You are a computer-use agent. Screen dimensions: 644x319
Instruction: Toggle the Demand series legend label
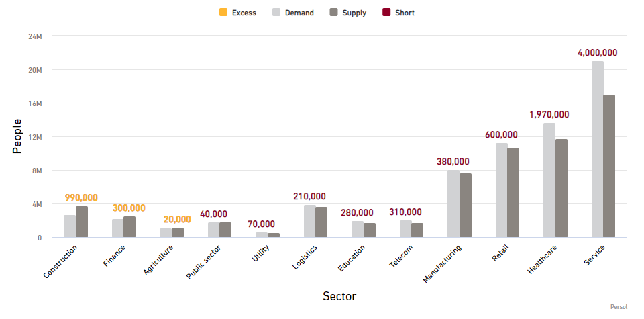pyautogui.click(x=299, y=13)
